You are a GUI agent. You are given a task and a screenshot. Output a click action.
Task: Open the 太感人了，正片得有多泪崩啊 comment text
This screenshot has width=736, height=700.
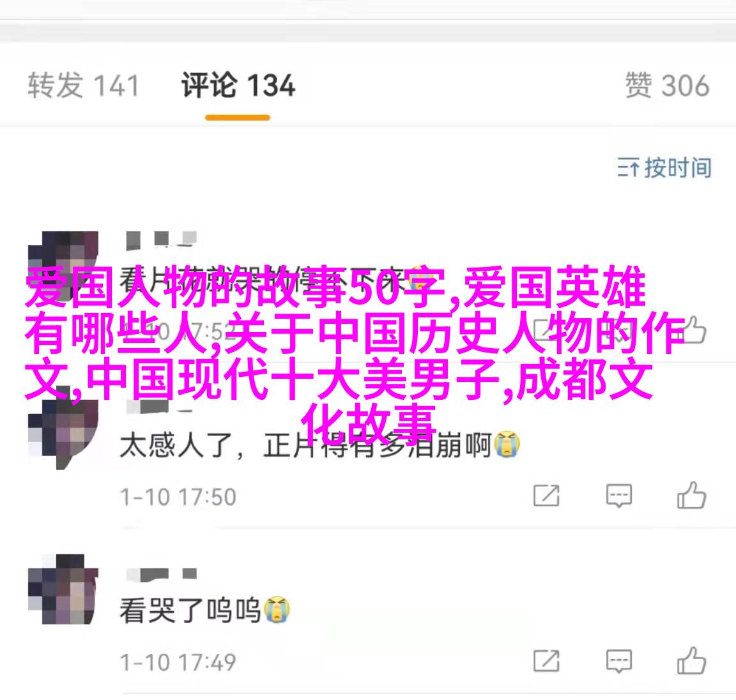point(305,445)
